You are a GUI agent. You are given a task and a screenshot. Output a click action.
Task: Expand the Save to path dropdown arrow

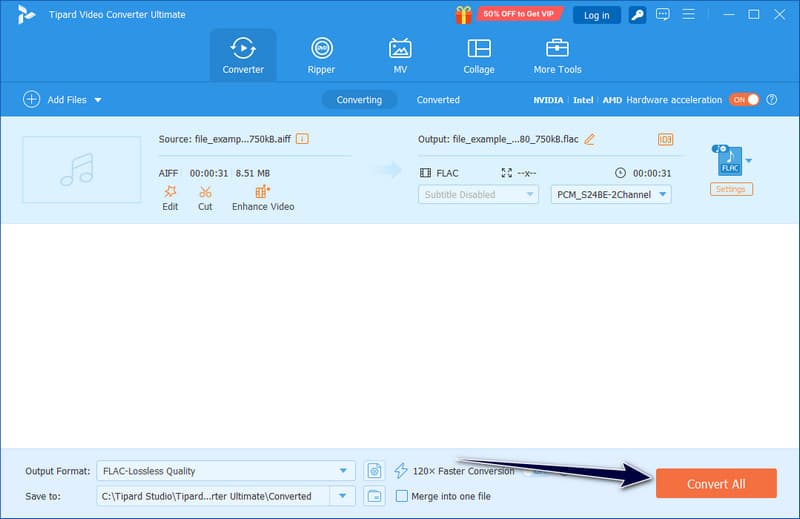tap(343, 496)
